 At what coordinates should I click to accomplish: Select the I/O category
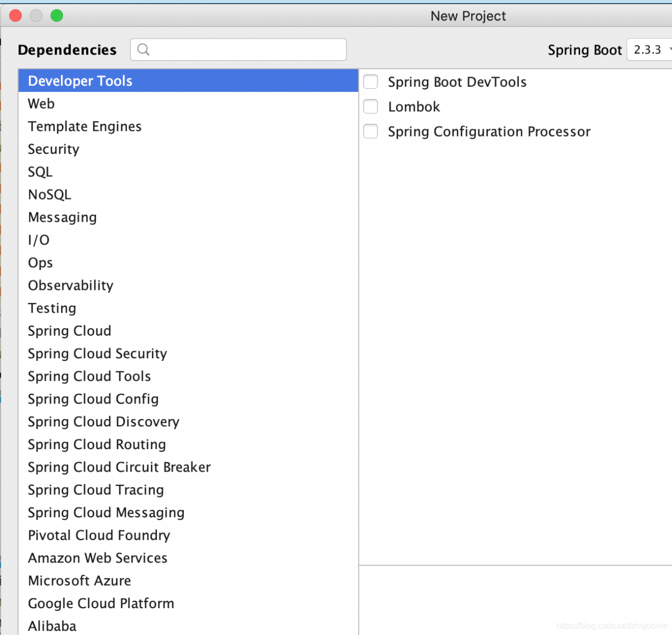pyautogui.click(x=188, y=240)
